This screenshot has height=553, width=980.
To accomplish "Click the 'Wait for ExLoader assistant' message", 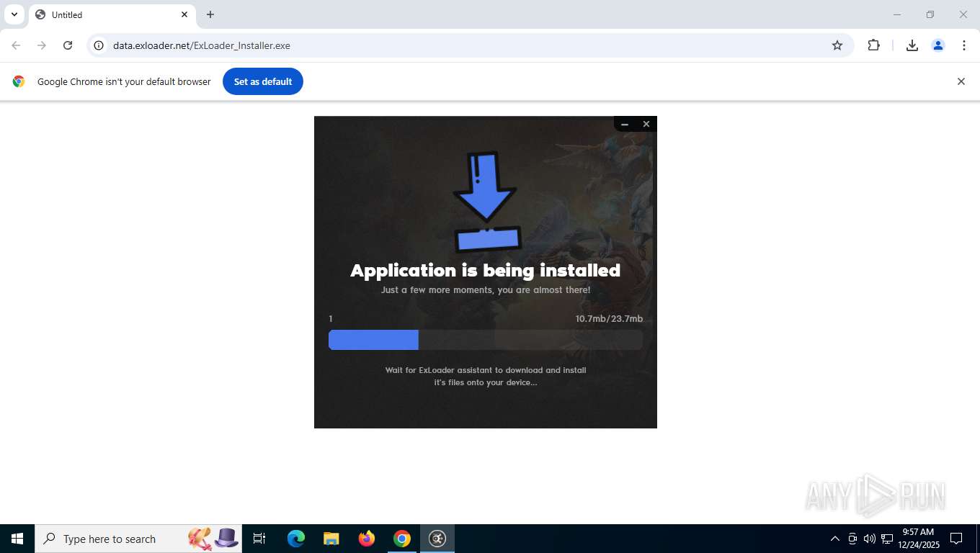I will click(486, 376).
